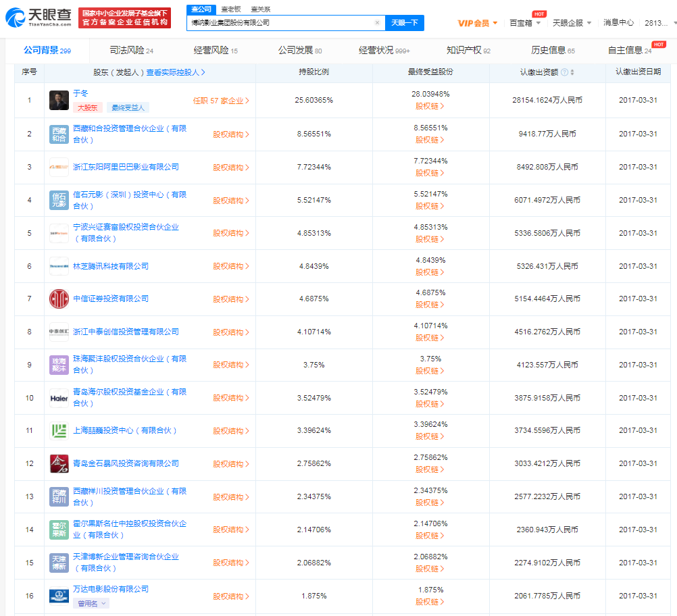Open the 公司背景 tab
The image size is (677, 616).
(47, 51)
